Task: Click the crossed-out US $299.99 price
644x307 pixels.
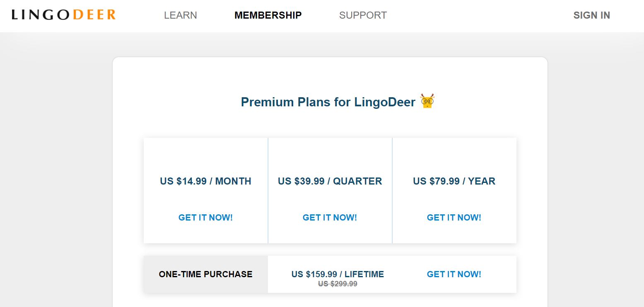Action: coord(338,284)
